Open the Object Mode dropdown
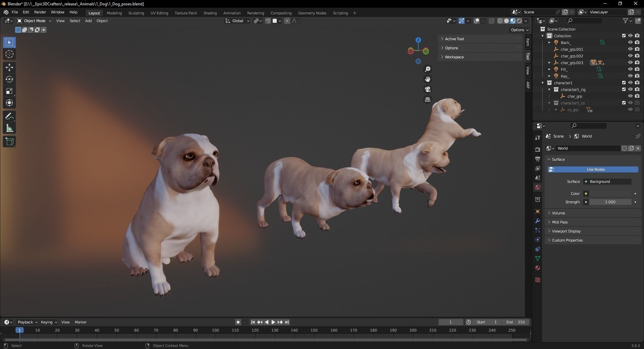 tap(34, 21)
